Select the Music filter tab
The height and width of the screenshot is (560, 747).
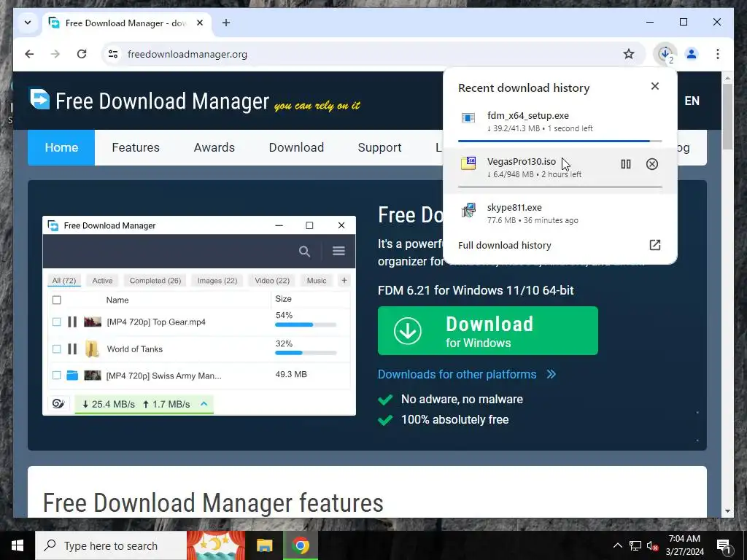(317, 281)
